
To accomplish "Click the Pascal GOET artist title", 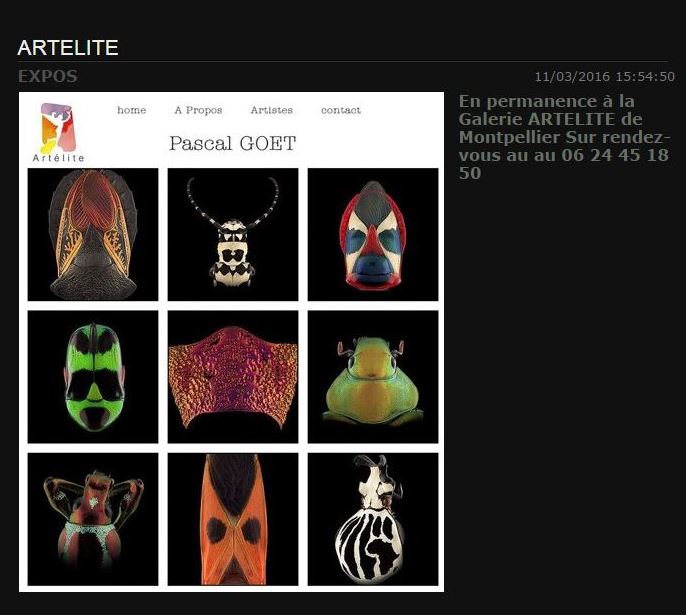I will [233, 143].
